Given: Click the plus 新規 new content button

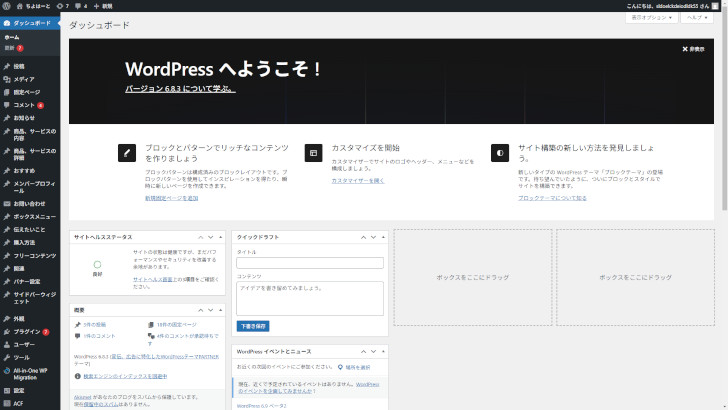Looking at the screenshot, I should 103,6.
